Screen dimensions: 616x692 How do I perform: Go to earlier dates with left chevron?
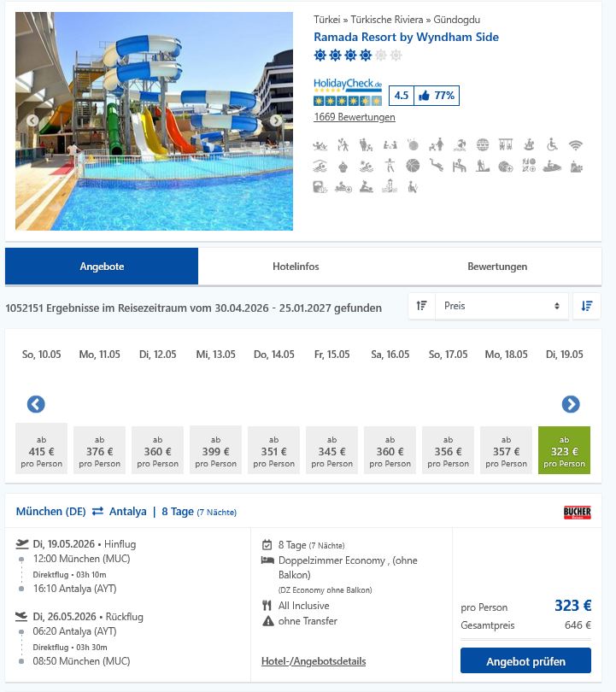coord(36,404)
